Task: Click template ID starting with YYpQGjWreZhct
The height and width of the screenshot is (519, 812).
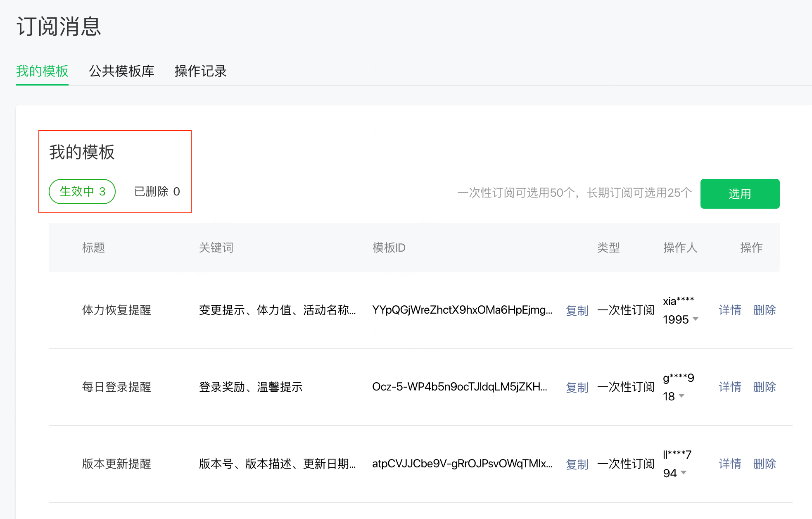Action: [462, 310]
